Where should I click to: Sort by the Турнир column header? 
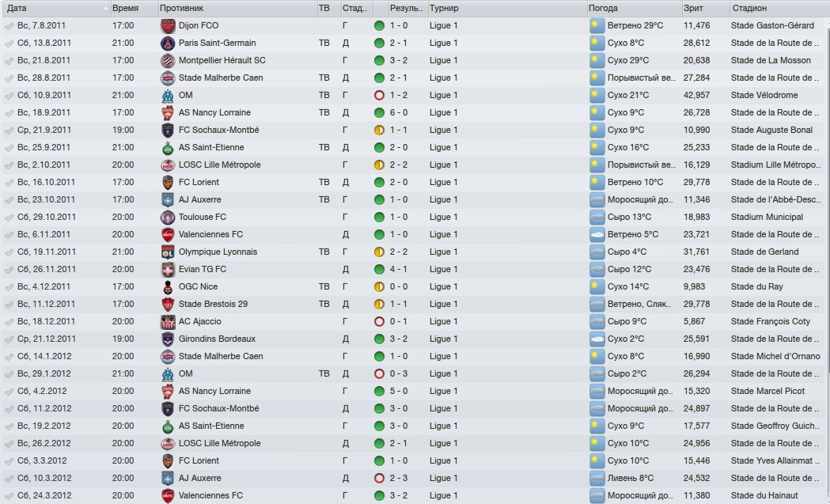pos(444,8)
